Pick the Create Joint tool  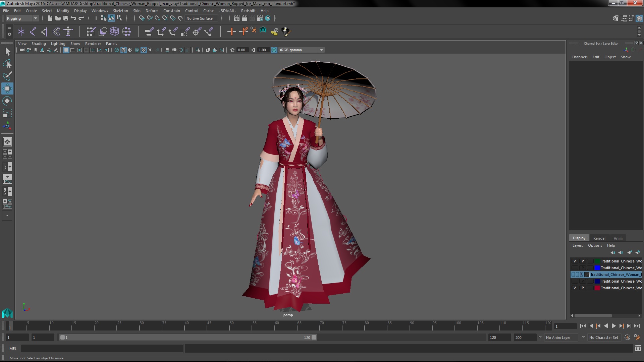tap(33, 32)
